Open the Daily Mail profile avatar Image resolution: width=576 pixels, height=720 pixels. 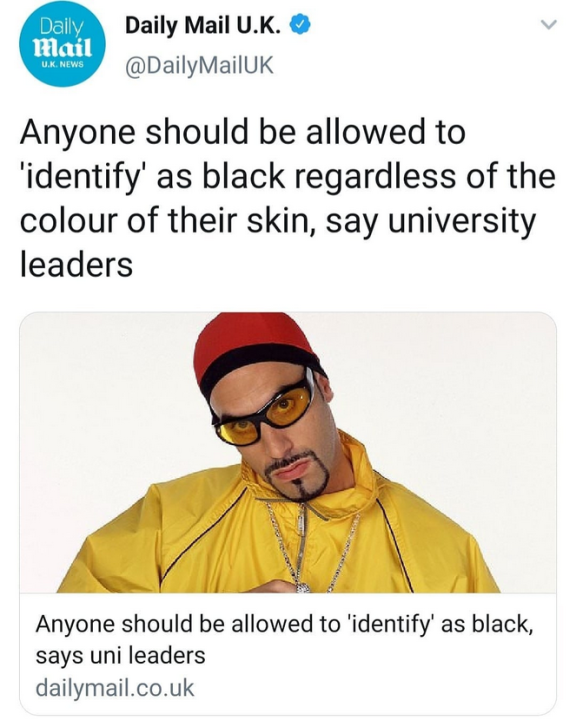(x=62, y=45)
